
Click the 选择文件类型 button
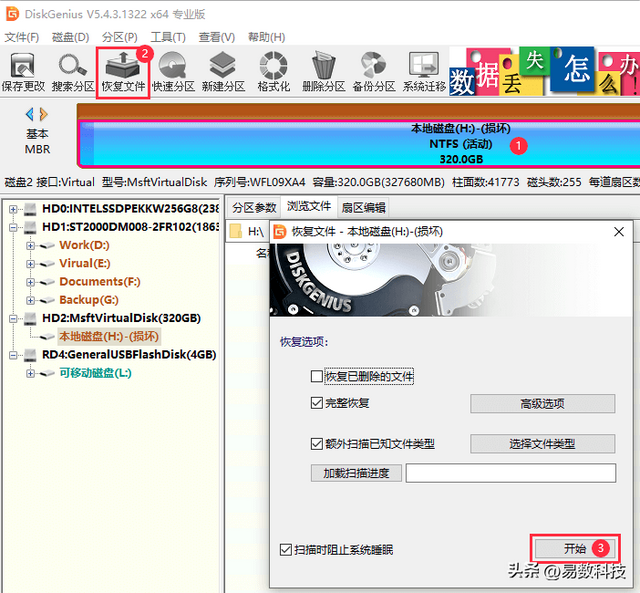pos(542,444)
